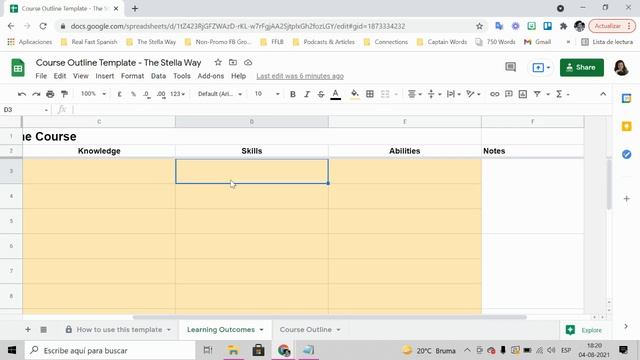The image size is (640, 360).
Task: Open Google Sheets home icon
Action: [x=18, y=68]
